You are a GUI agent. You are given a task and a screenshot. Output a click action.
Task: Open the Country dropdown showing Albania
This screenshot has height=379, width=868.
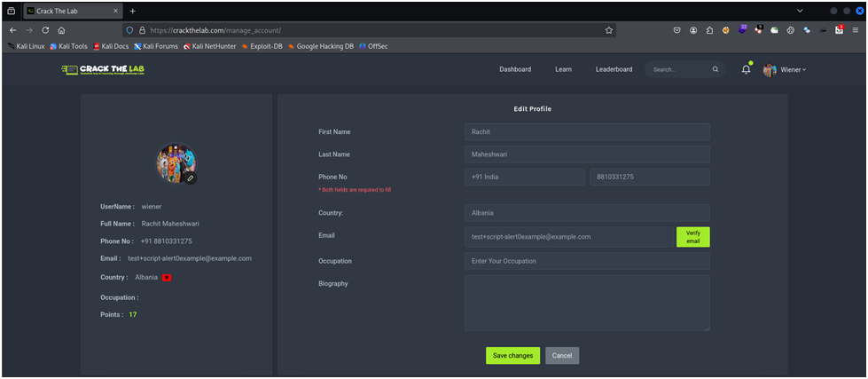coord(586,213)
